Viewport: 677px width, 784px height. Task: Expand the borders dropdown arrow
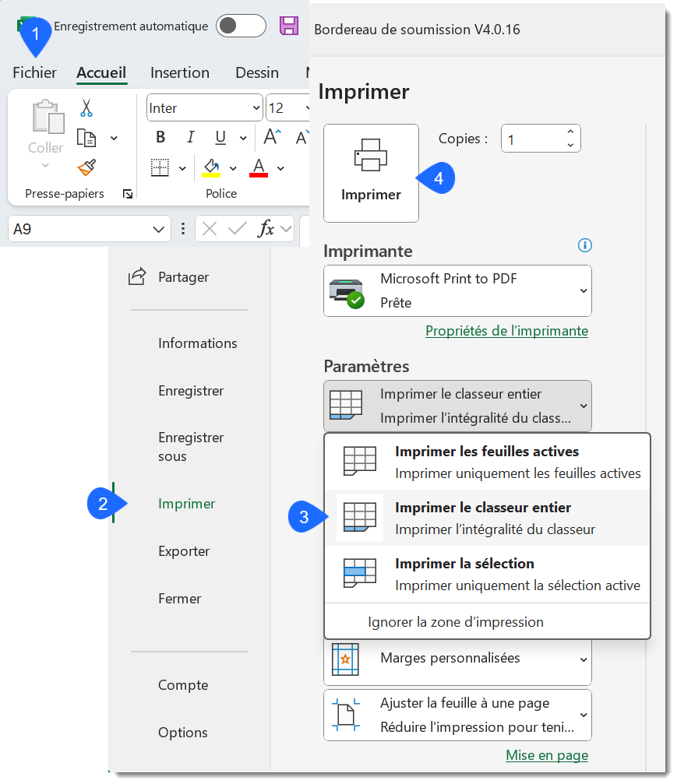pyautogui.click(x=182, y=168)
